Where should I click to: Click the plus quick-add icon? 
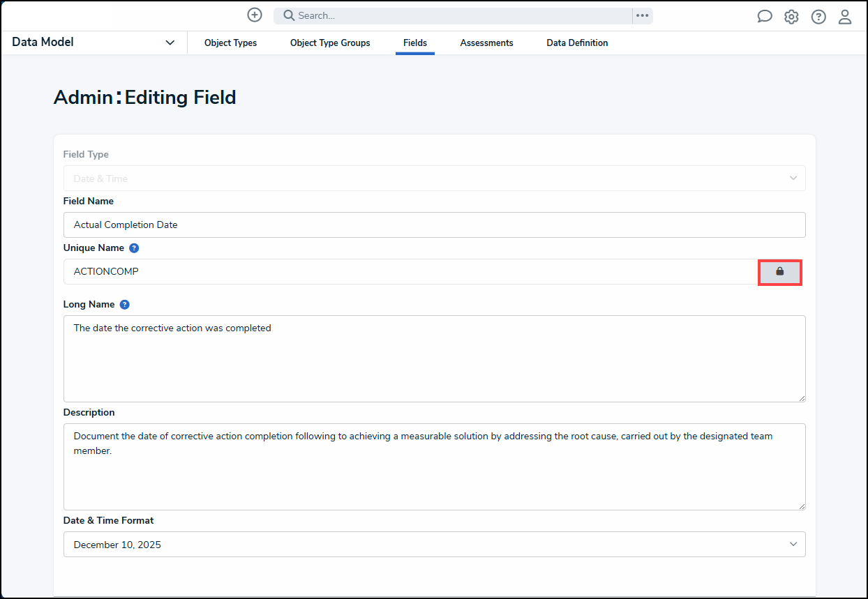pyautogui.click(x=255, y=15)
